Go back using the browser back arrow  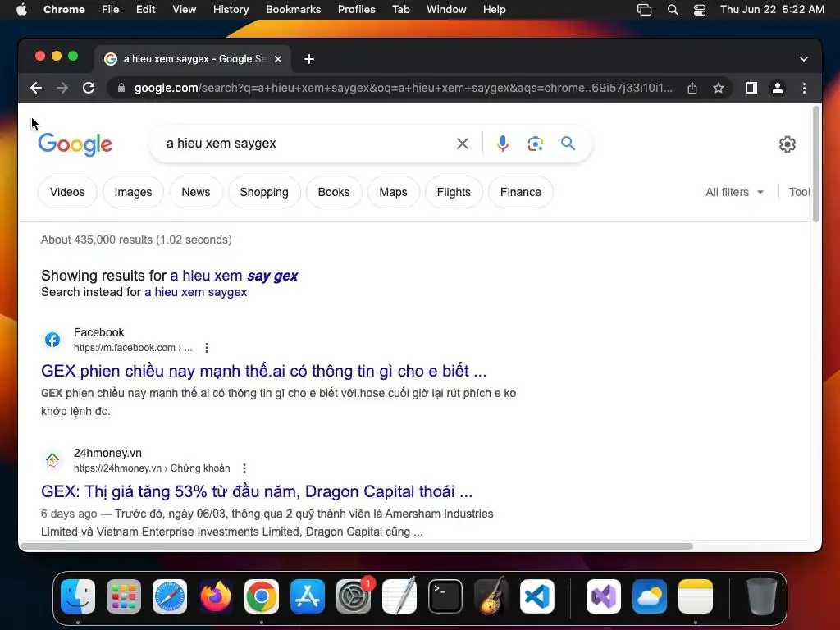36,88
